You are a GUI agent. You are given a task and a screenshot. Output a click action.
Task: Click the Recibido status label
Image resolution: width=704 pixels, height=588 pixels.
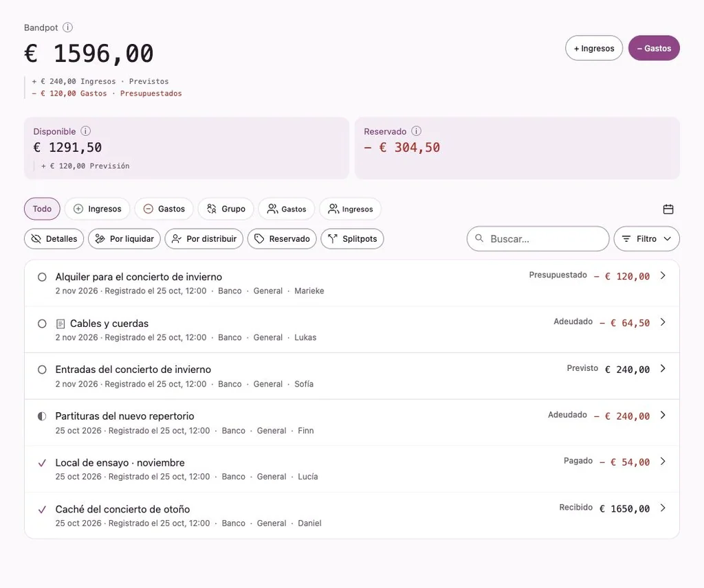pyautogui.click(x=575, y=507)
